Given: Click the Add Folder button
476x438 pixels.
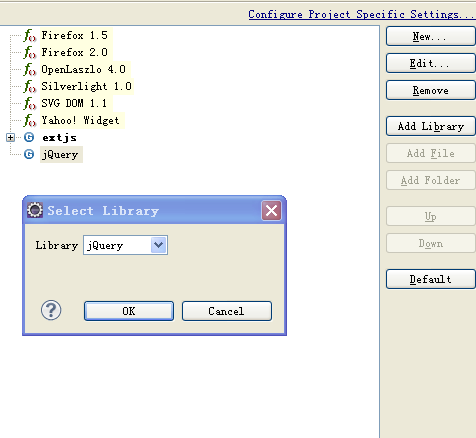Looking at the screenshot, I should (x=431, y=180).
